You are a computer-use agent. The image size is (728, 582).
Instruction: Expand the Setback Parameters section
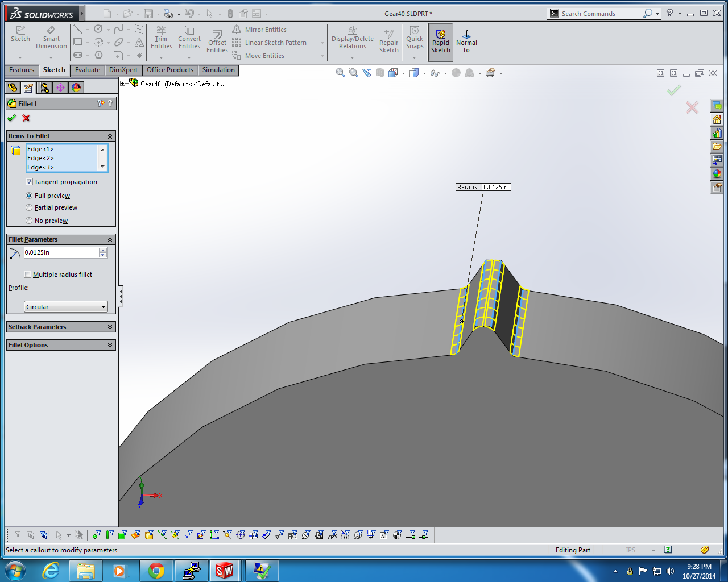coord(61,327)
